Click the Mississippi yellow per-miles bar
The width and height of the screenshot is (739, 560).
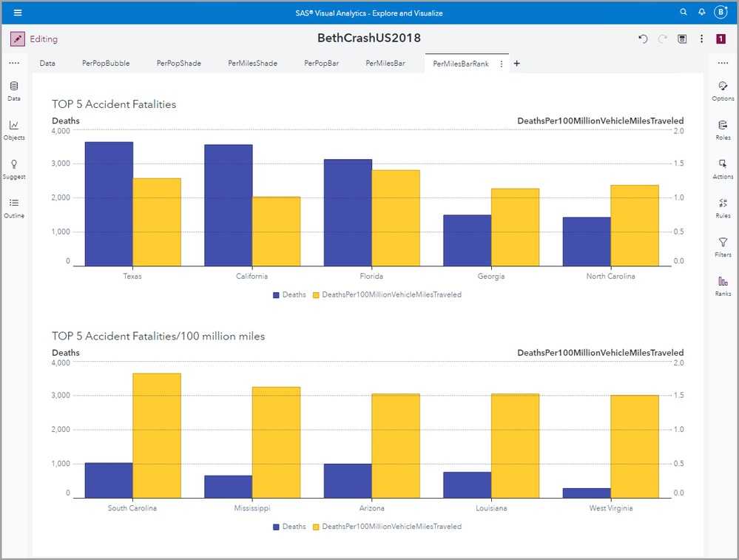[x=276, y=442]
